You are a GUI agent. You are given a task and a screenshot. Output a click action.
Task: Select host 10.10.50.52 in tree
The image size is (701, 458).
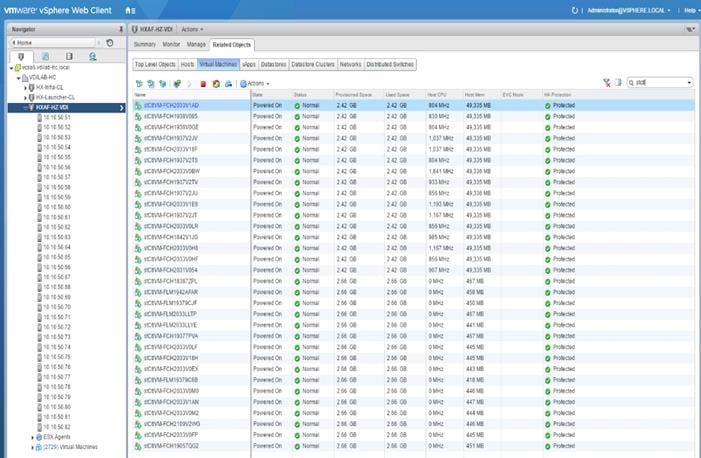(57, 127)
